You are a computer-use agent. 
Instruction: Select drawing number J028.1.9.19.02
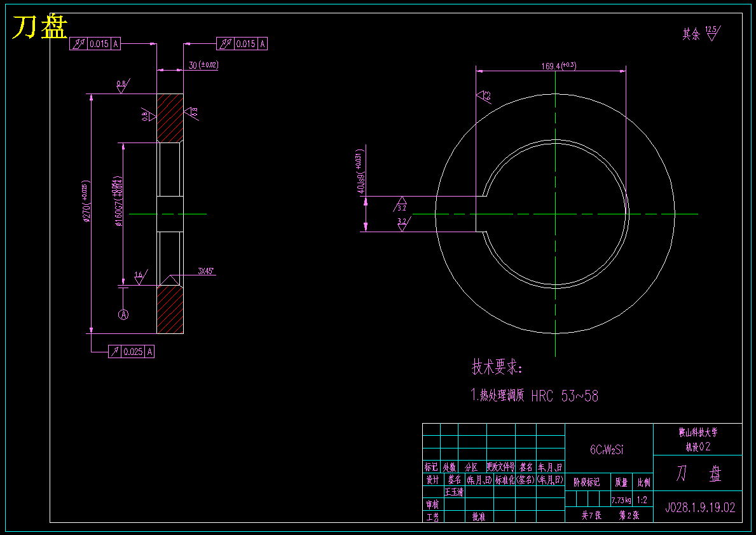point(700,508)
